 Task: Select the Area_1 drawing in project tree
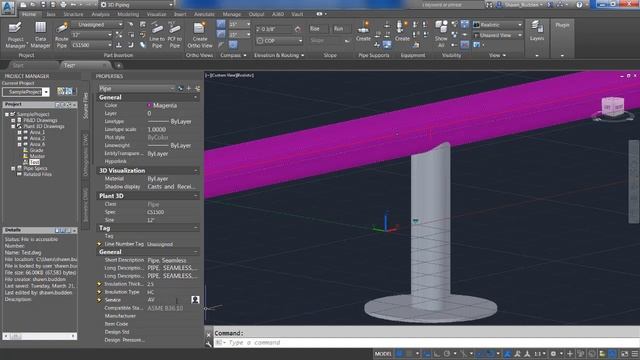[37, 132]
